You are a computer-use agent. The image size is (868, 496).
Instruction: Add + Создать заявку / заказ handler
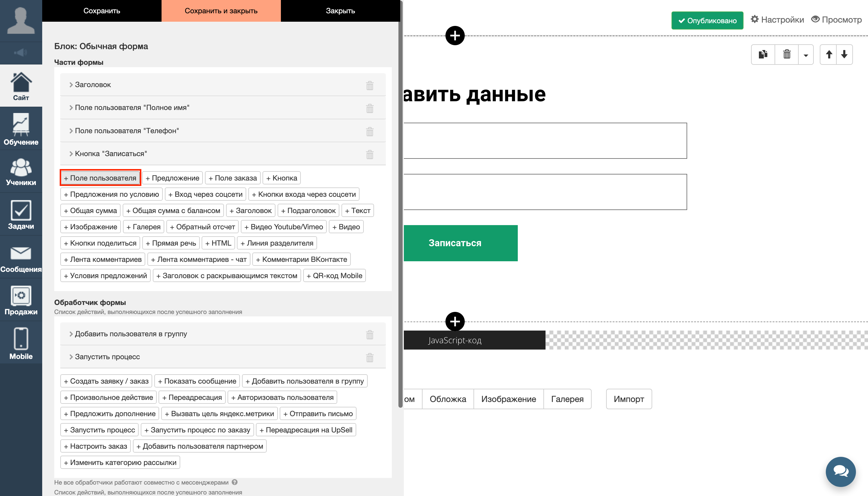click(106, 381)
